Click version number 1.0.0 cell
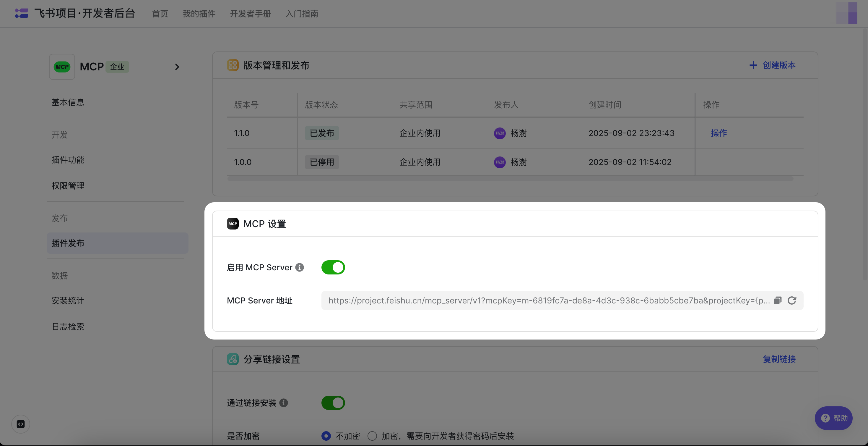The image size is (868, 446). pos(243,162)
